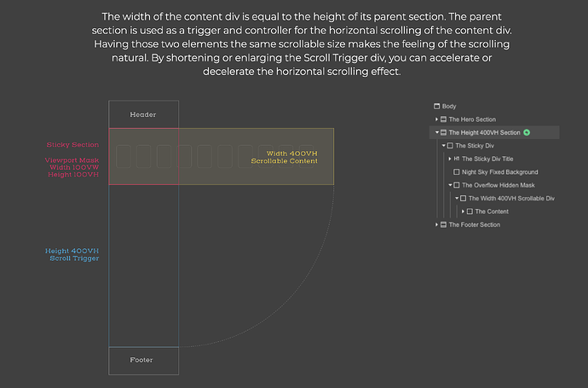Click the Header box in the diagram
Image resolution: width=588 pixels, height=388 pixels.
(144, 114)
